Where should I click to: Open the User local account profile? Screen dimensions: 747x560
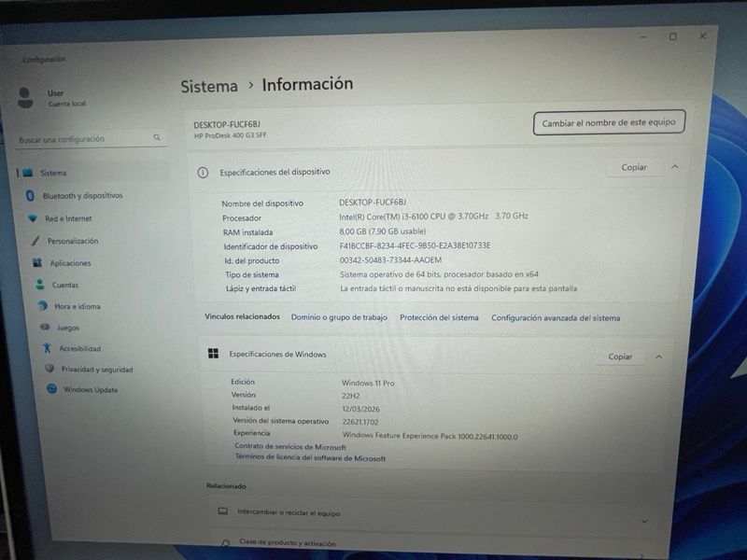pos(66,98)
